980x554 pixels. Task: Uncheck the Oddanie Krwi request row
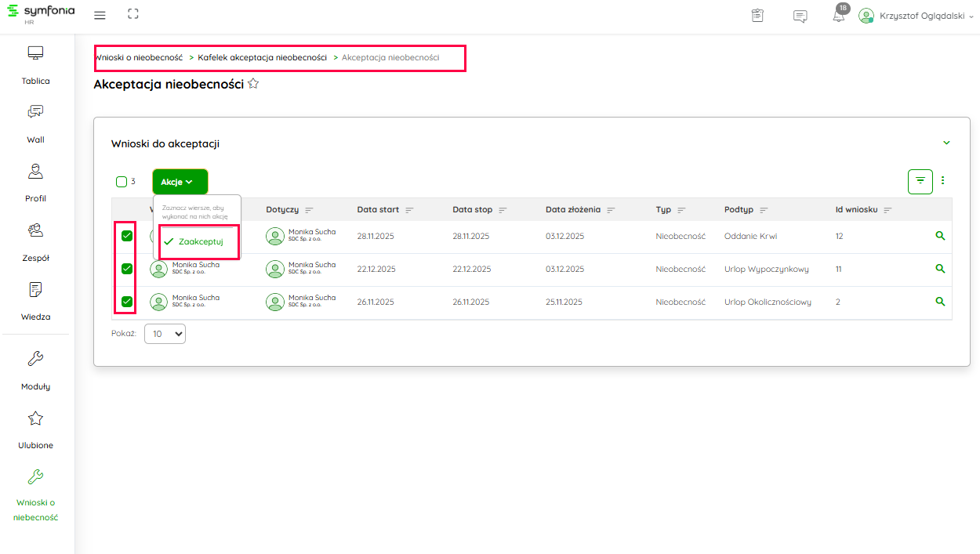tap(126, 236)
